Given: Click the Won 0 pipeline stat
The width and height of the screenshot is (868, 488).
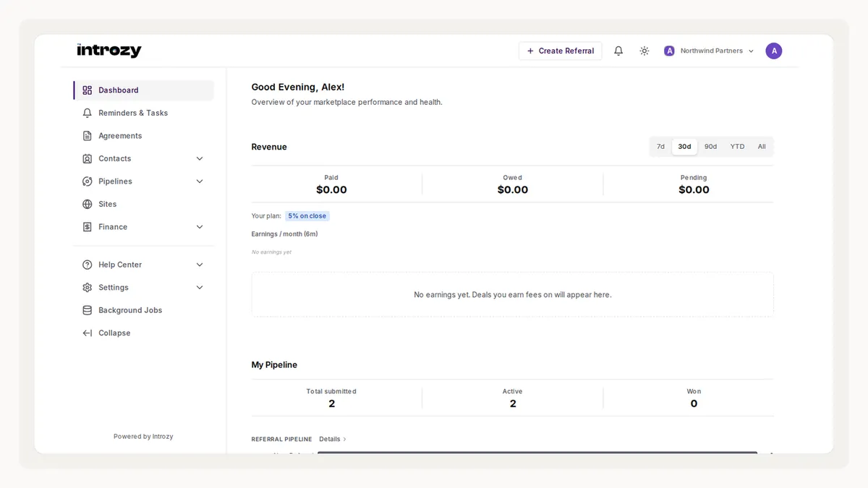Looking at the screenshot, I should click(694, 398).
